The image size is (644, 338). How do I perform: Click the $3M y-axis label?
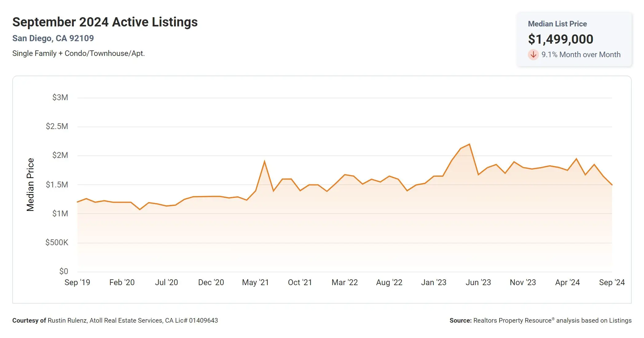pos(60,97)
